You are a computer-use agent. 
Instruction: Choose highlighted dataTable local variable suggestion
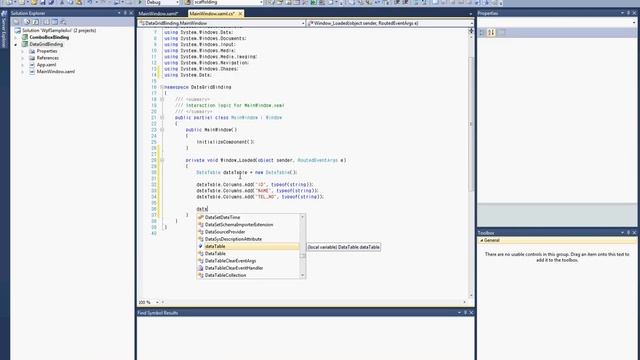(248, 246)
